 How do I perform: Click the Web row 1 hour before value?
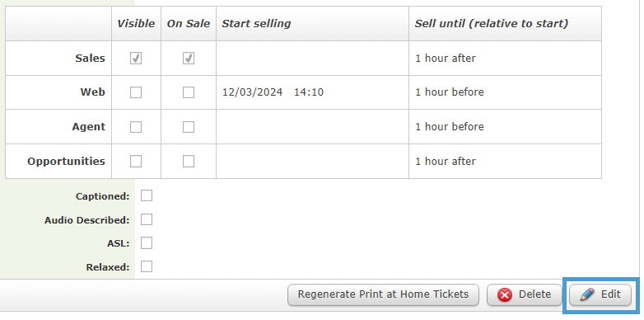(450, 92)
